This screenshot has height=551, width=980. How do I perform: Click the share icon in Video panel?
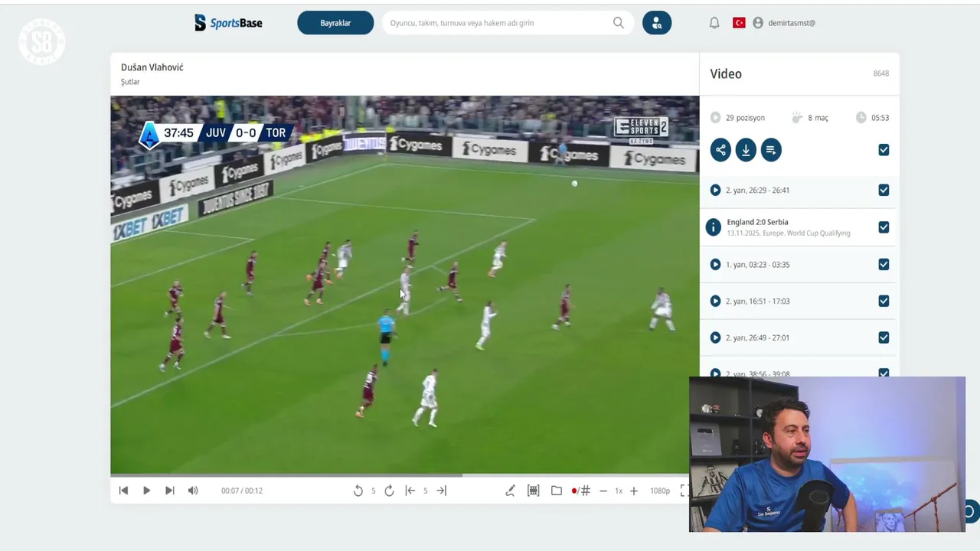720,150
